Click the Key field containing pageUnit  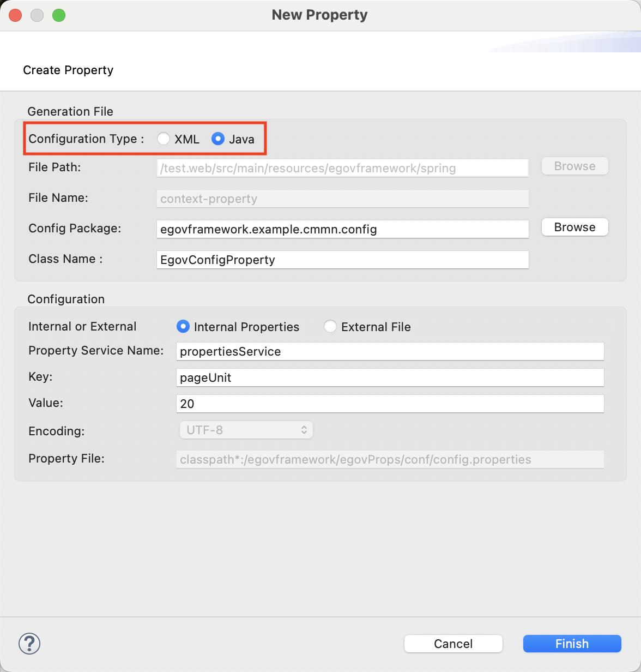[x=390, y=378]
